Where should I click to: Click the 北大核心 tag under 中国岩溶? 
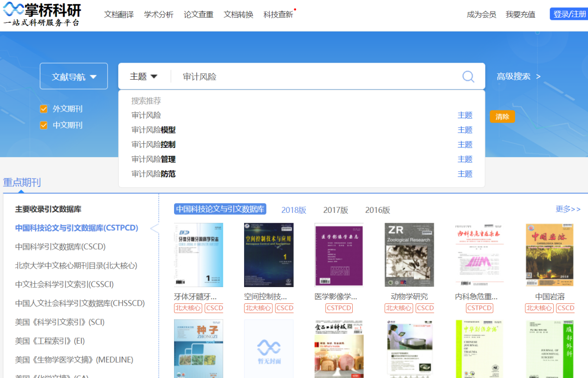tap(539, 308)
